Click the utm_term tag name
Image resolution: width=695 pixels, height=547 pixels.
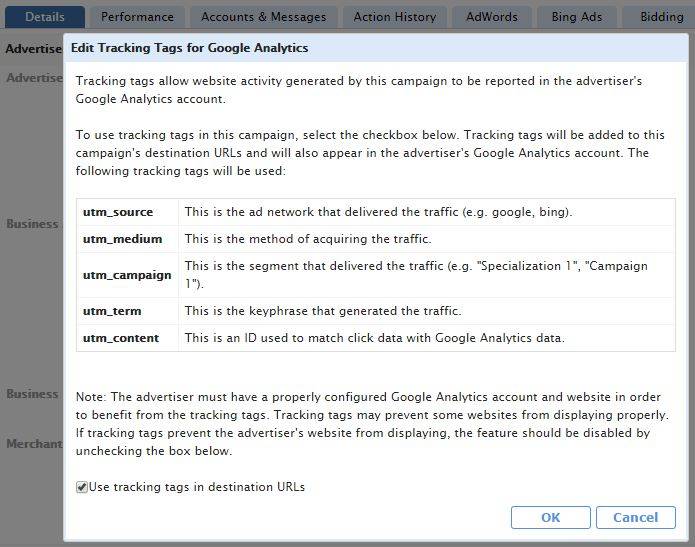(x=112, y=311)
